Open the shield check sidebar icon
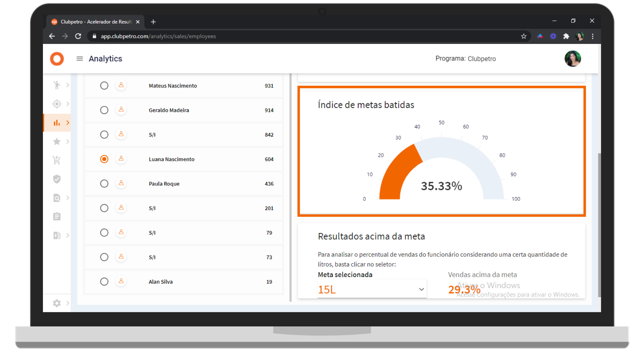The image size is (644, 362). pos(57,179)
